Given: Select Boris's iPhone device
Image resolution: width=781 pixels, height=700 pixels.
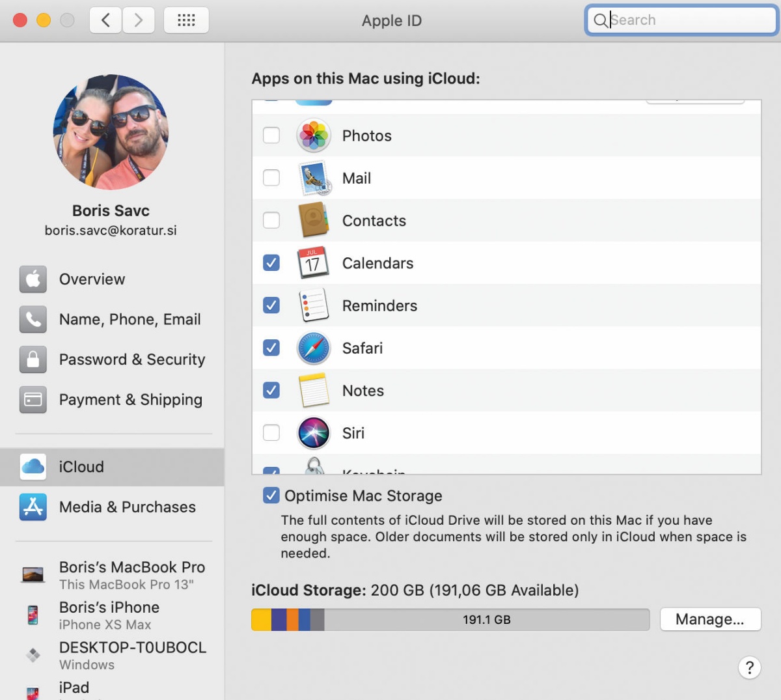Looking at the screenshot, I should [112, 615].
